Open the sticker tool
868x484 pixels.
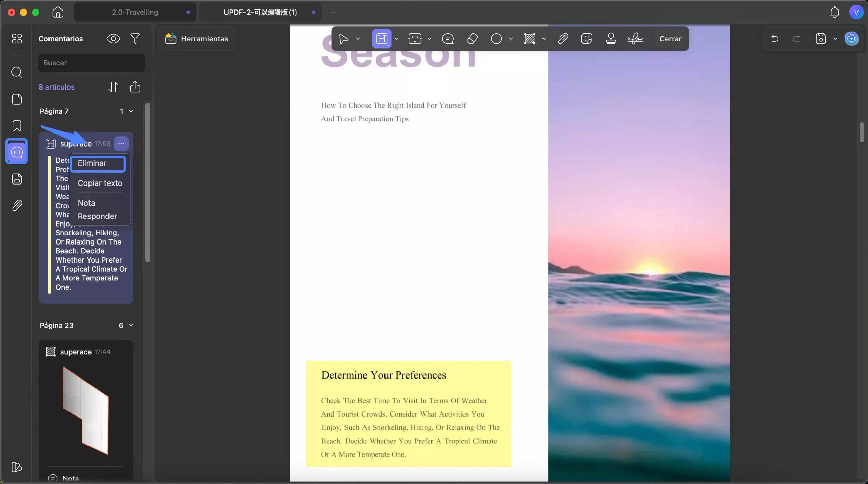pyautogui.click(x=587, y=39)
